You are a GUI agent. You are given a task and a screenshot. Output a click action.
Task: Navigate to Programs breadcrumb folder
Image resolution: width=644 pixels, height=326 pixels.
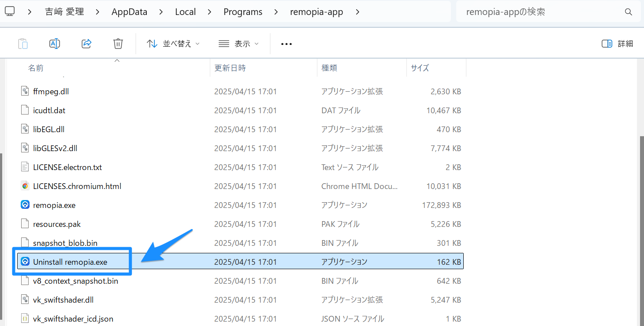click(x=243, y=12)
